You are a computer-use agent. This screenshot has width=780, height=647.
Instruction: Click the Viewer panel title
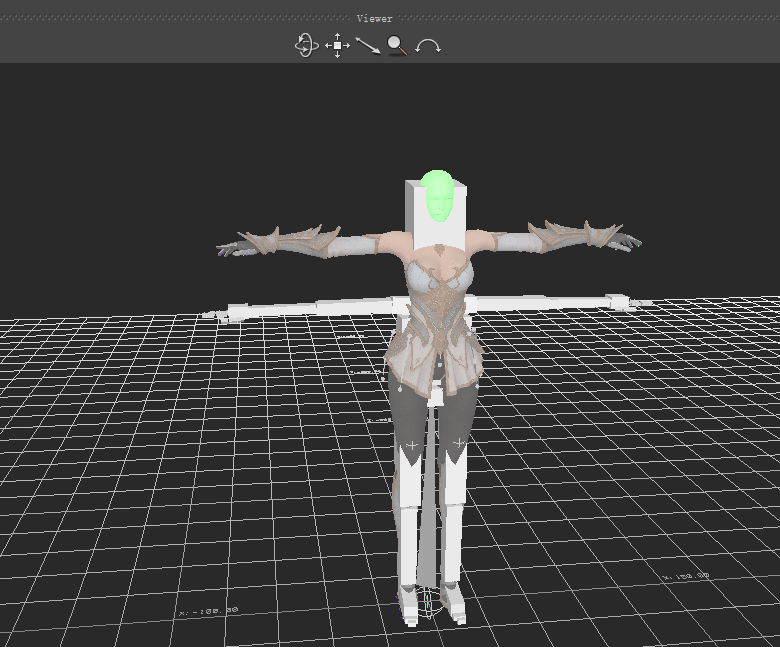(x=375, y=18)
